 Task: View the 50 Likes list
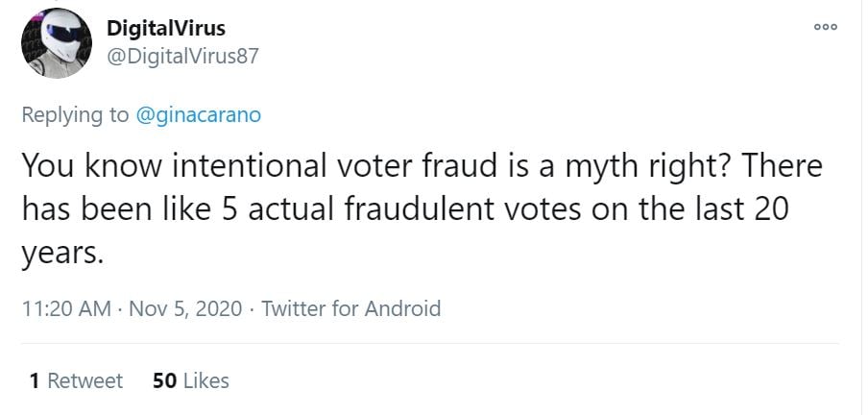(x=191, y=380)
